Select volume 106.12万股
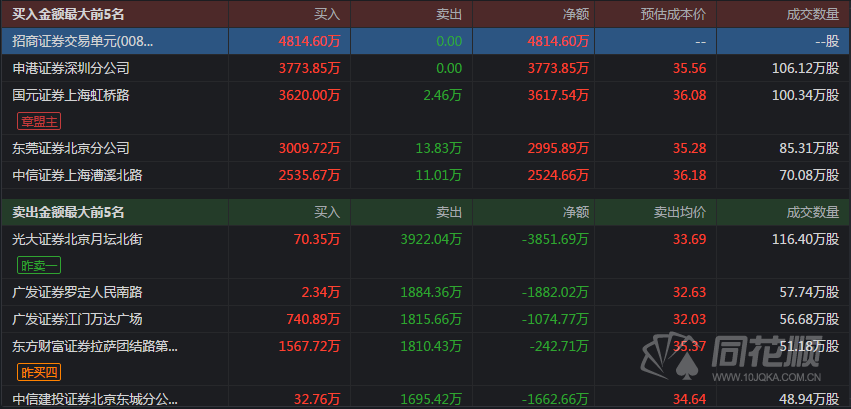Image resolution: width=851 pixels, height=409 pixels. pyautogui.click(x=806, y=68)
